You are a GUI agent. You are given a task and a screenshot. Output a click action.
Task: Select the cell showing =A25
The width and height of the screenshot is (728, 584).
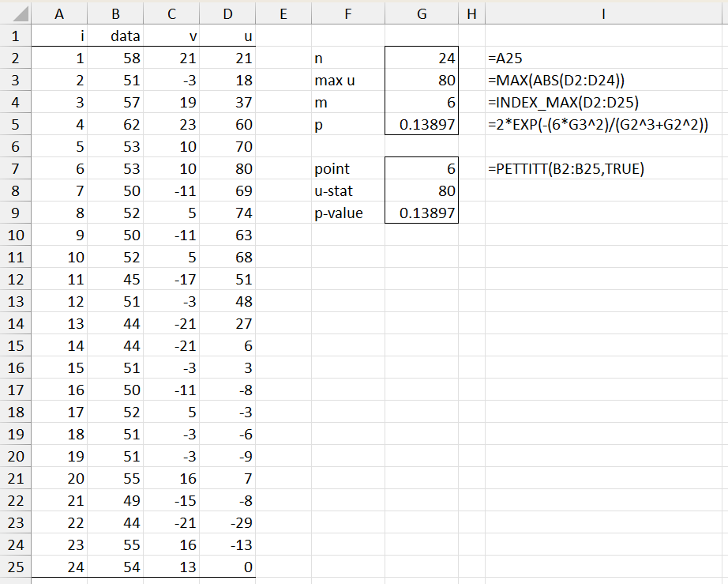[x=507, y=58]
